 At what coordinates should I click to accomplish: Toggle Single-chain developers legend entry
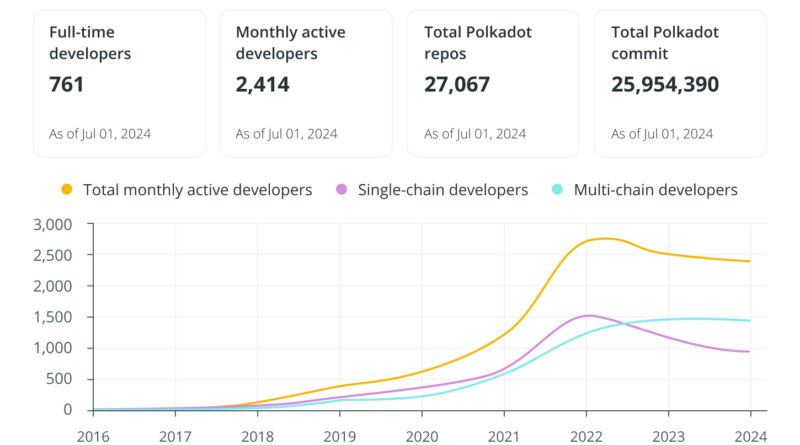coord(432,190)
